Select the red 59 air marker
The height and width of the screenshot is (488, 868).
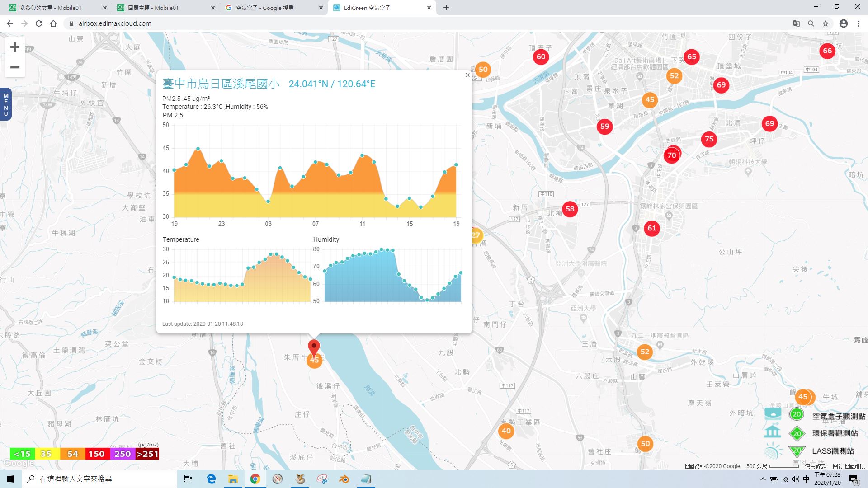click(x=605, y=127)
